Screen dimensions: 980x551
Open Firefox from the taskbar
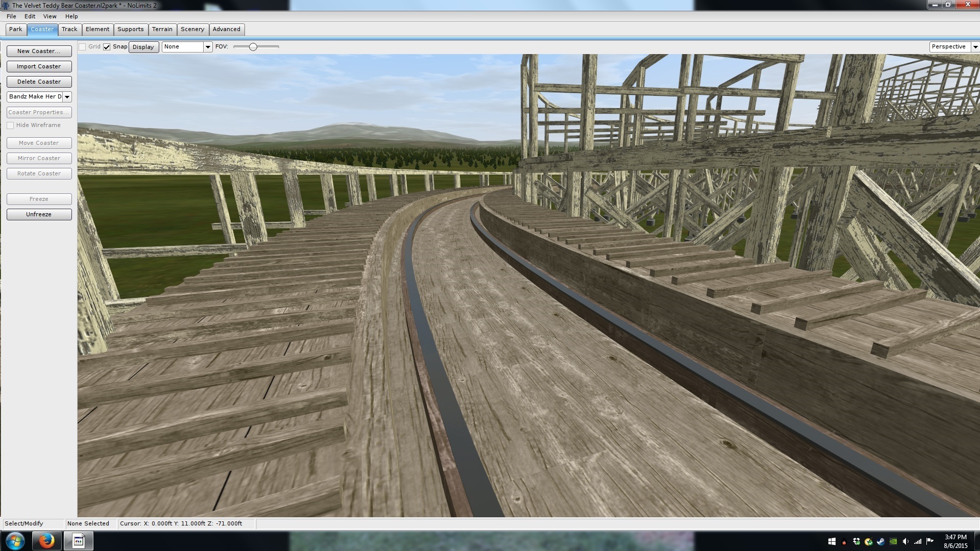46,541
